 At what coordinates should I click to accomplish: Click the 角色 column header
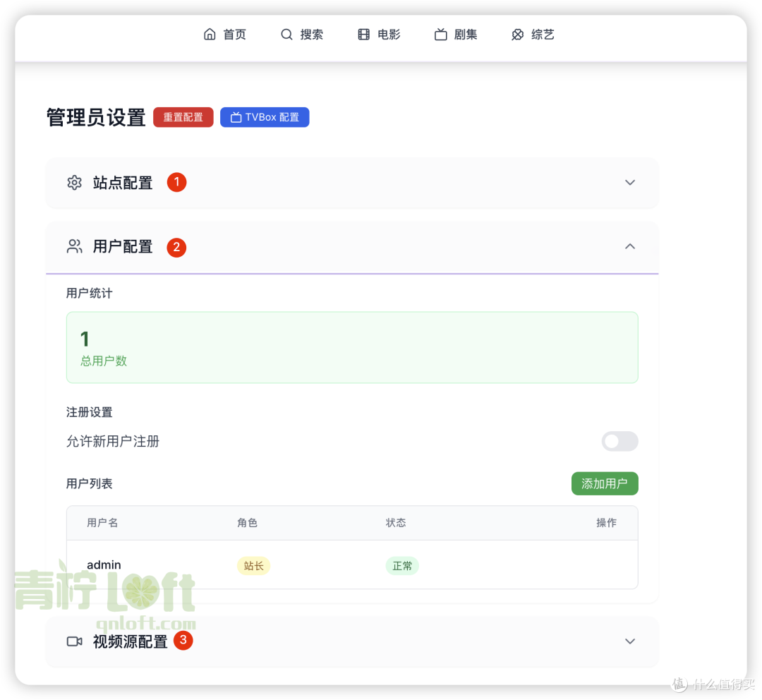point(247,523)
